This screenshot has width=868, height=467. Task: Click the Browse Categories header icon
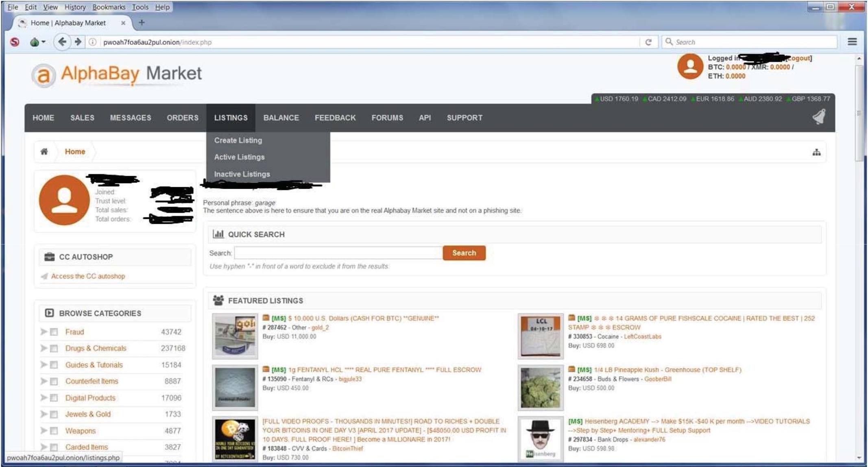[49, 313]
